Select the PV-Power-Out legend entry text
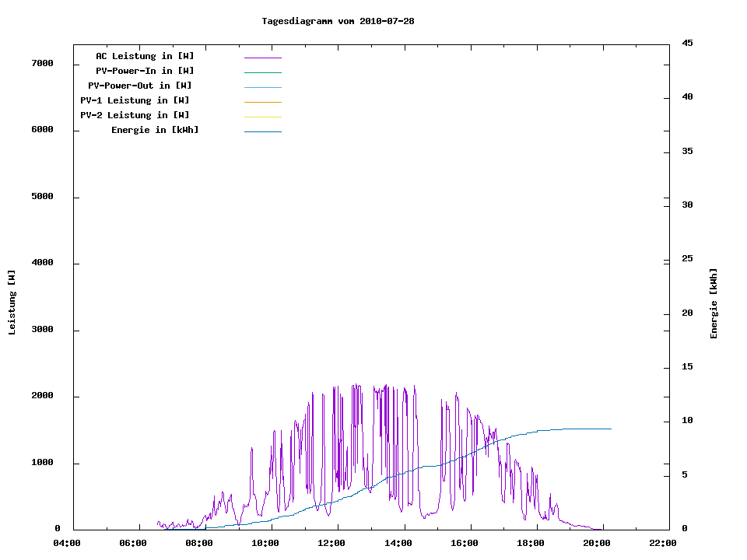Screen dimensions: 747x560 140,86
